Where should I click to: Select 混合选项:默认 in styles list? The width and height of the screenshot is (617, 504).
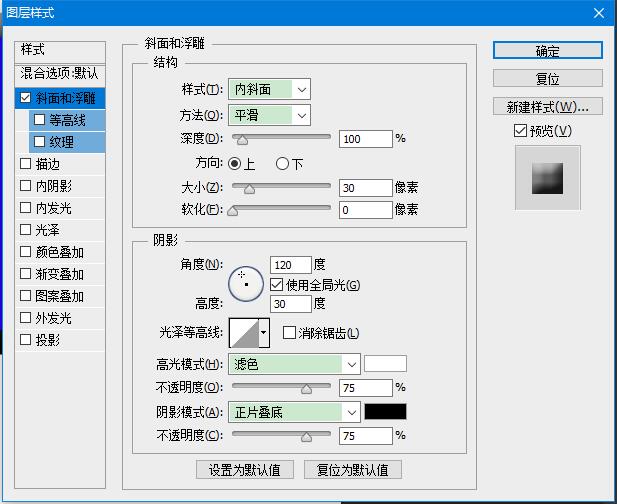60,74
